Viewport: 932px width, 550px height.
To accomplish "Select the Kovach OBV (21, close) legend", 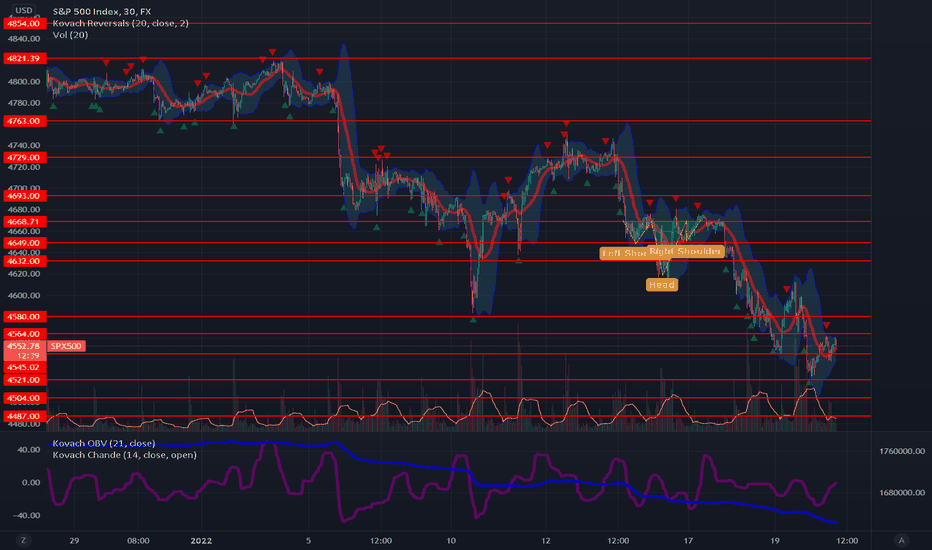I will (103, 444).
